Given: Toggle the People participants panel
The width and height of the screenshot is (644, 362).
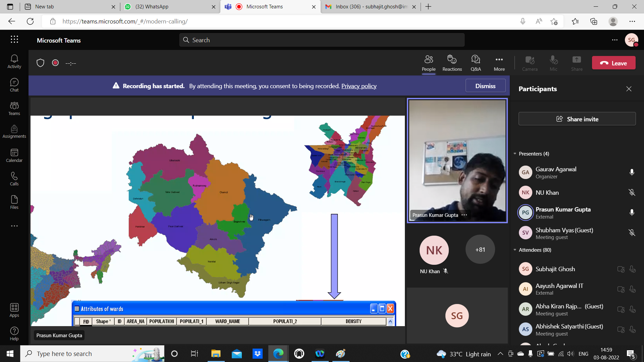Looking at the screenshot, I should pos(428,63).
